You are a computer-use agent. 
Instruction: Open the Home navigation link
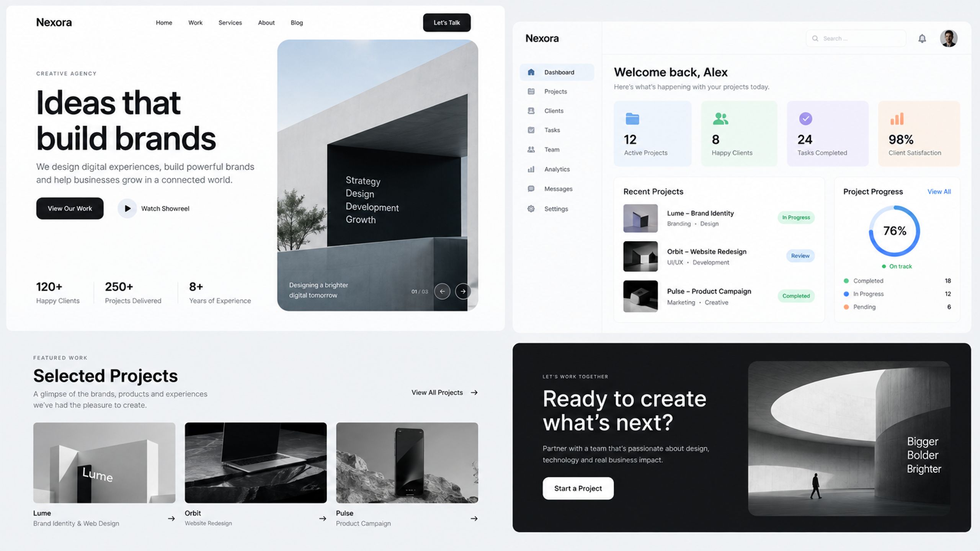click(164, 23)
